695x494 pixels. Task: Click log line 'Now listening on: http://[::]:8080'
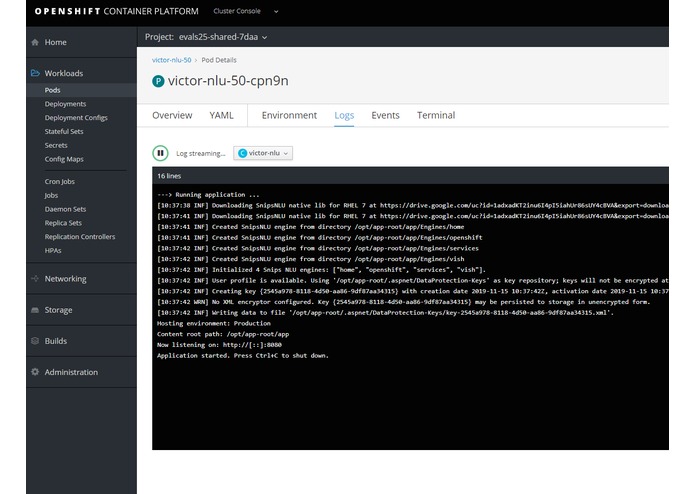click(x=219, y=345)
